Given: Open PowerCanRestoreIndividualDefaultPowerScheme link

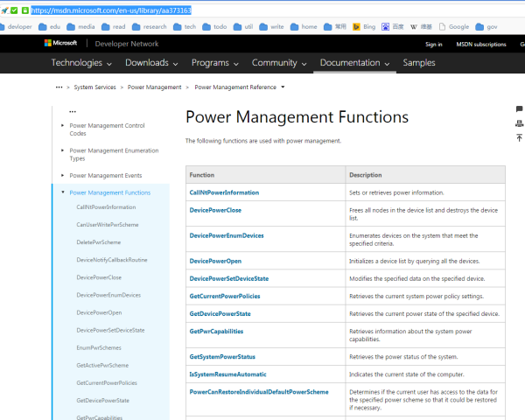Looking at the screenshot, I should point(259,392).
